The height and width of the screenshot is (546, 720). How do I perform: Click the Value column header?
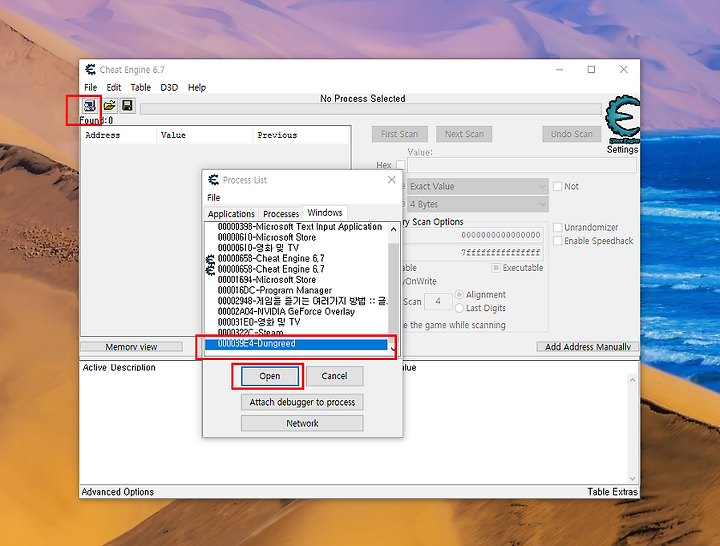(x=205, y=135)
